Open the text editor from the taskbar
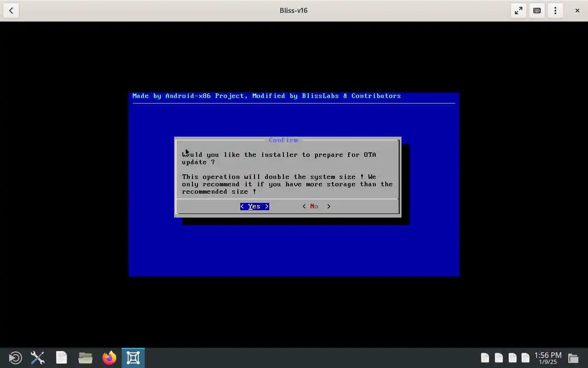588x368 pixels. (x=62, y=358)
